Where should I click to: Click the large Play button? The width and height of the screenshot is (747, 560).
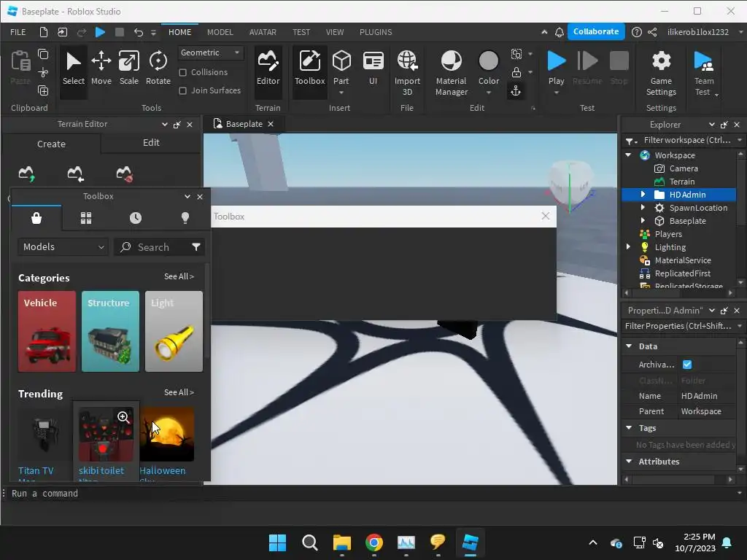point(556,61)
